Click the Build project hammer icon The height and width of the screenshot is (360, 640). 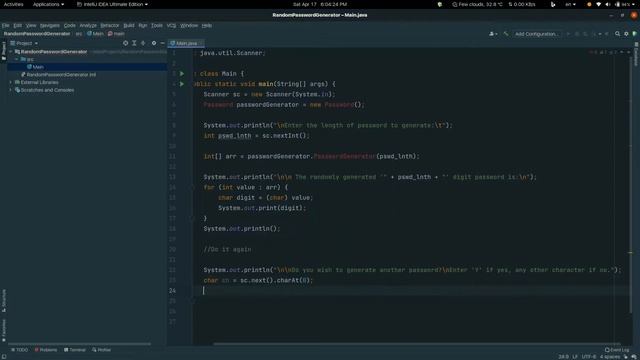(x=506, y=34)
